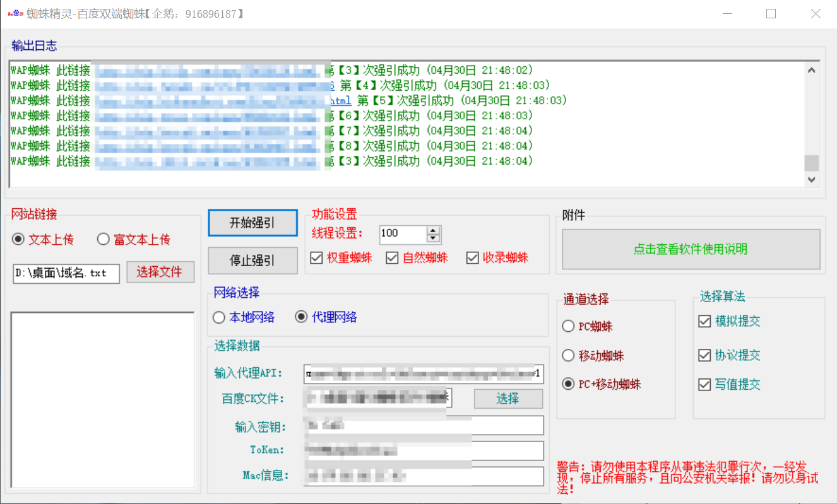Click the Mac信息 input field
This screenshot has height=504, width=837.
[423, 476]
